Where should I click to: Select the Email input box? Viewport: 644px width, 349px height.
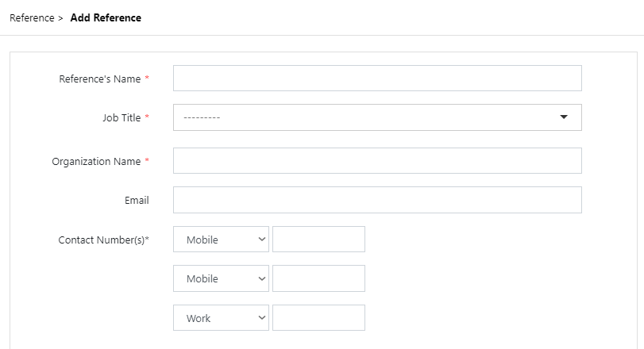point(377,200)
